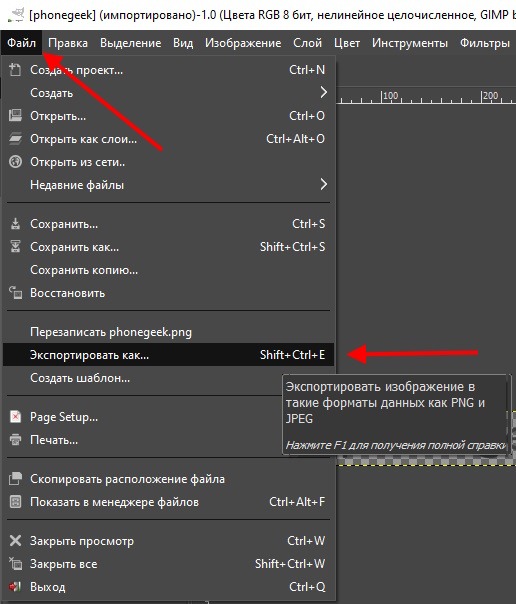
Task: Click the globe icon beside Открыть из сети
Action: 15,161
